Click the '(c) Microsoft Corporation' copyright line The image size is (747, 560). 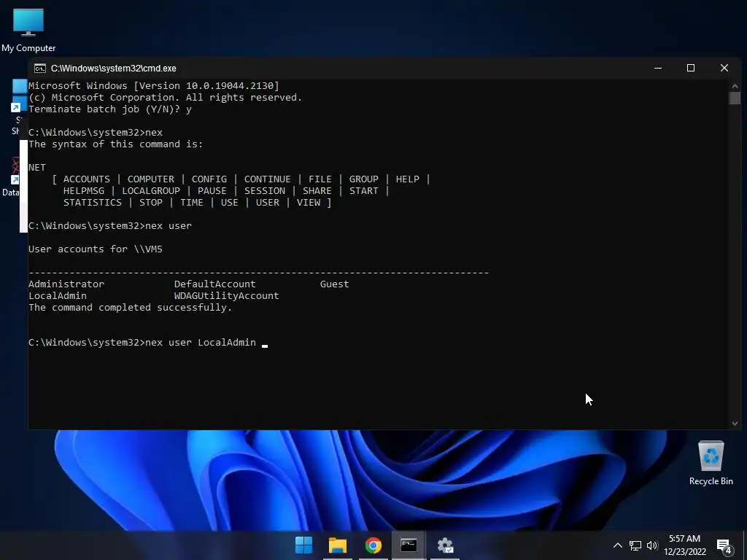pos(165,98)
